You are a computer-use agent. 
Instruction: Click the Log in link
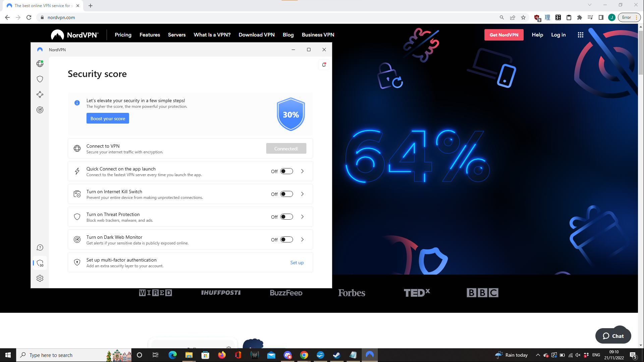(x=559, y=35)
